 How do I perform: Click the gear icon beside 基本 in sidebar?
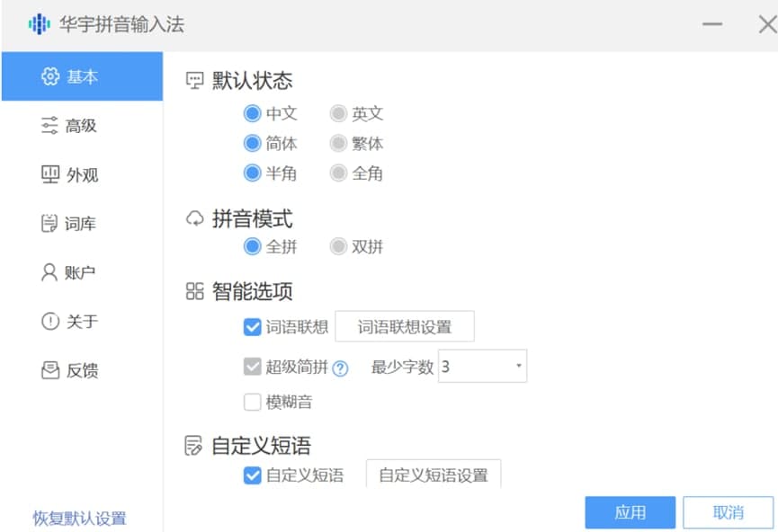[x=52, y=76]
